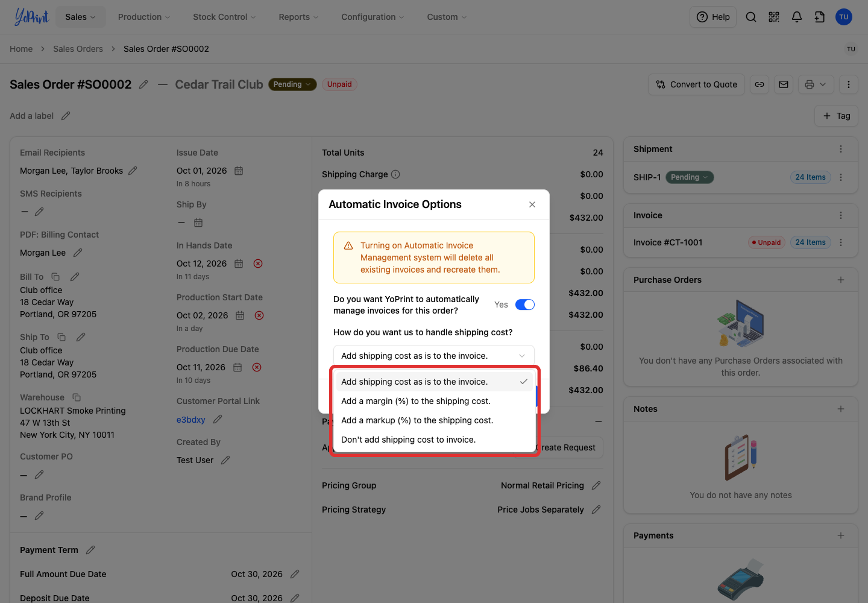Viewport: 868px width, 603px height.
Task: Click the Convert to Quote button
Action: [696, 84]
